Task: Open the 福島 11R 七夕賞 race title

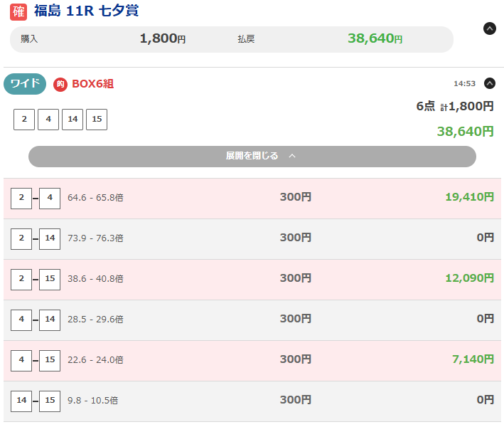Action: coord(87,11)
